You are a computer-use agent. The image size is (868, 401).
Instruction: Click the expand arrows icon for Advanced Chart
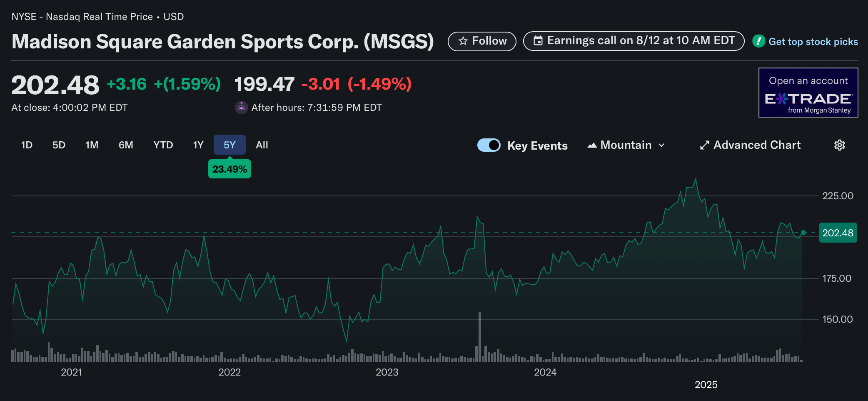(704, 145)
